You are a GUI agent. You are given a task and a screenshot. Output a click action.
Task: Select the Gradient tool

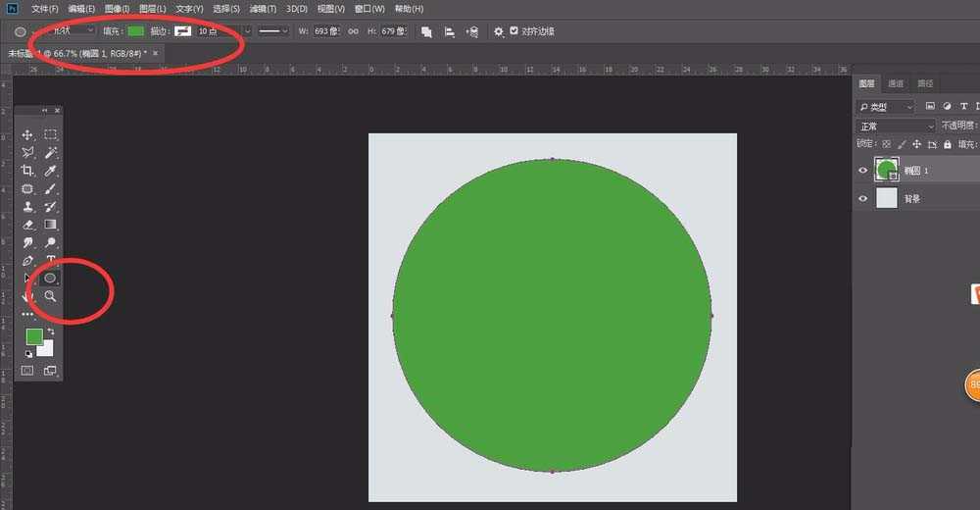pyautogui.click(x=50, y=225)
